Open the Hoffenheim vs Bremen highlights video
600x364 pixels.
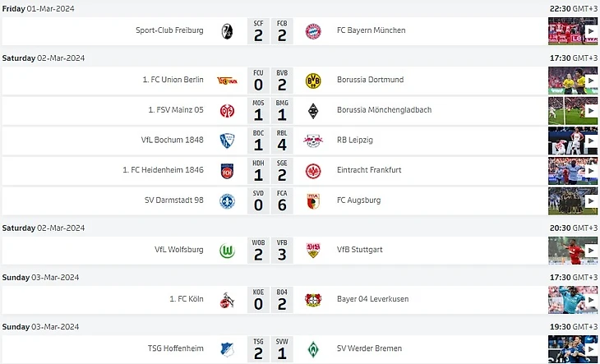coord(573,348)
